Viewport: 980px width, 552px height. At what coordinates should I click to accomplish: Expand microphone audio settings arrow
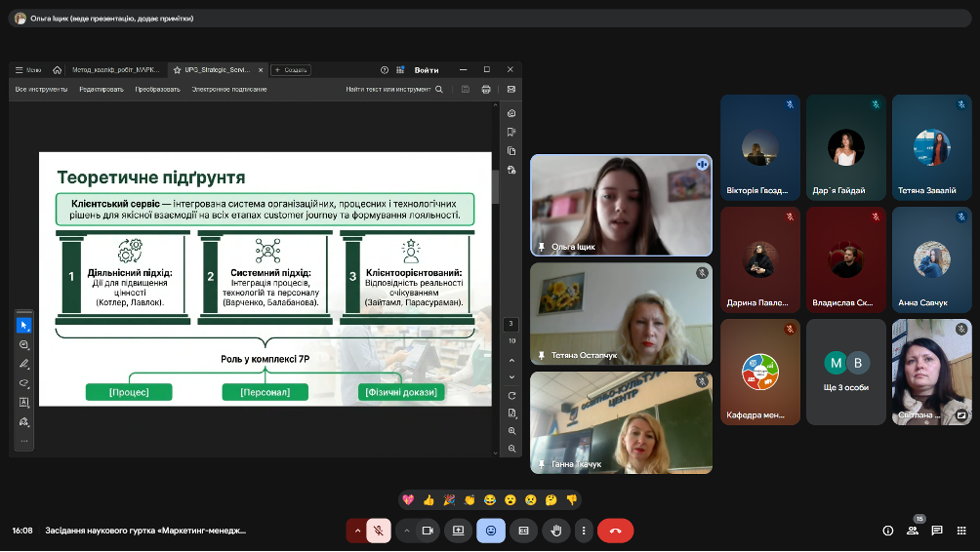pyautogui.click(x=357, y=531)
